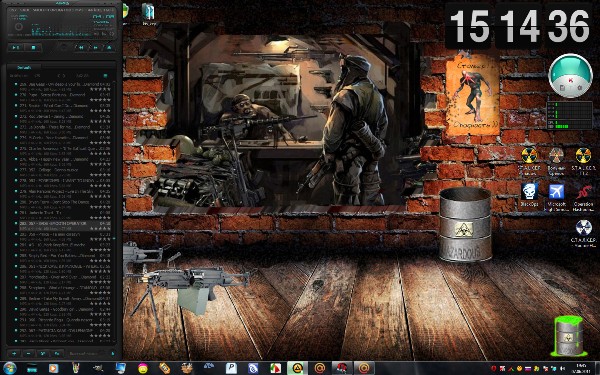Click the Russian flag language tray icon
This screenshot has width=600, height=375.
coord(528,368)
